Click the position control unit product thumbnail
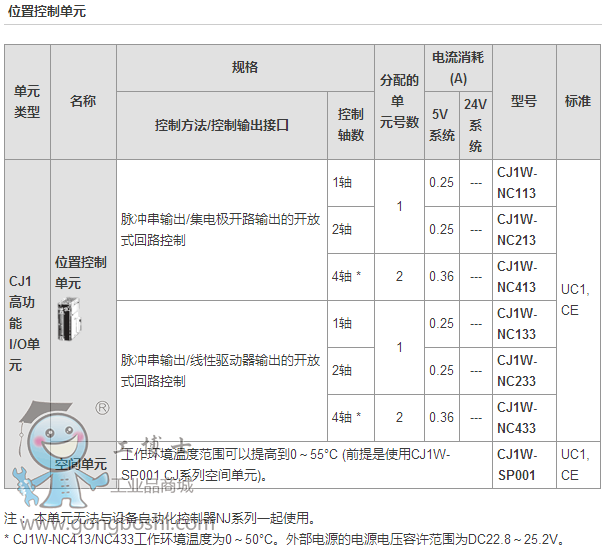 point(69,319)
